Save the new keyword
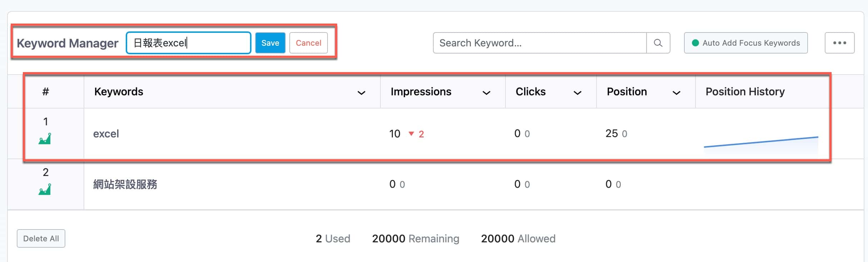Viewport: 868px width, 262px height. (270, 43)
